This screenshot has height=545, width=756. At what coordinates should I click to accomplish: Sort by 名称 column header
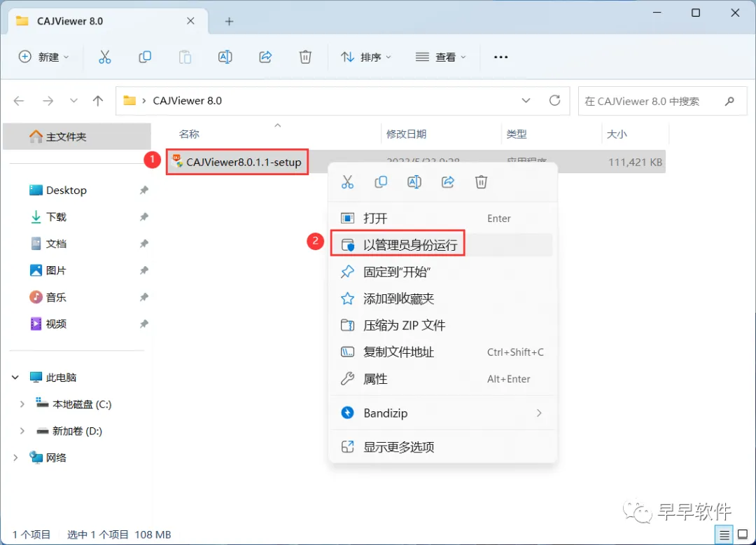tap(189, 134)
